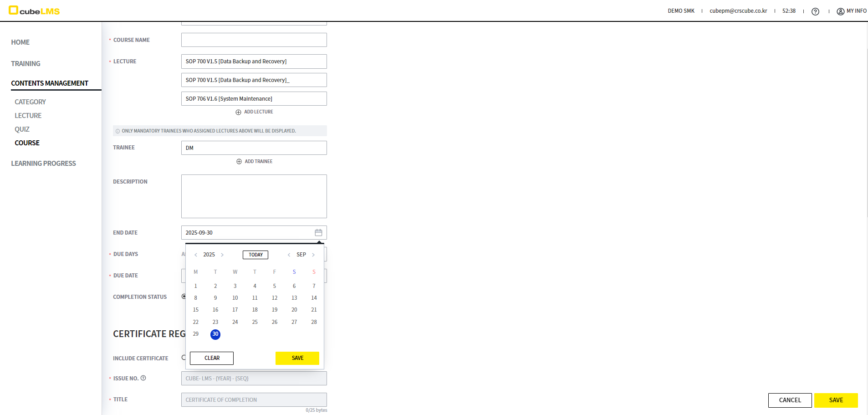Click the cubeLMS logo
The image size is (868, 415).
tap(35, 10)
